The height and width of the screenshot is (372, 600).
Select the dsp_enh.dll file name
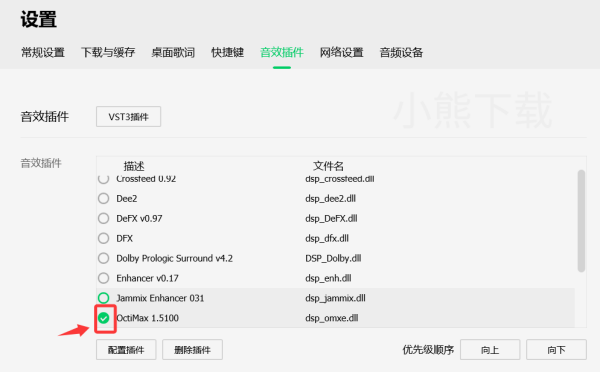coord(328,278)
